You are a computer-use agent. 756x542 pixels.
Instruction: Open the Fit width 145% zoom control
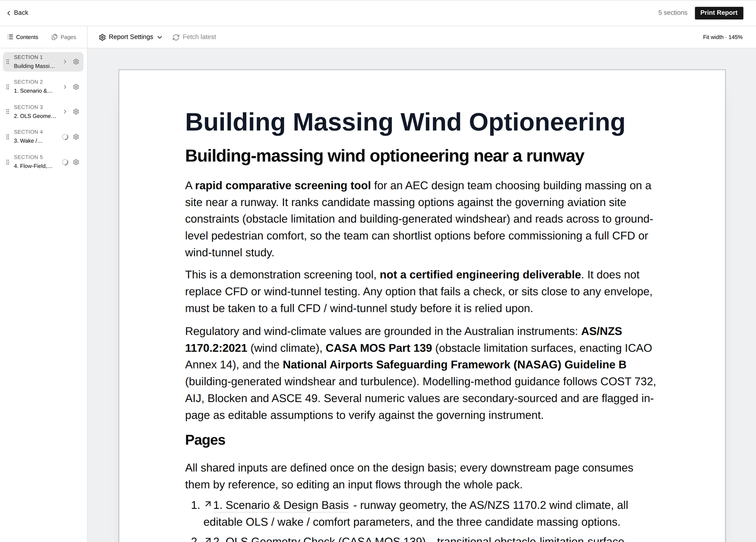[x=722, y=37]
